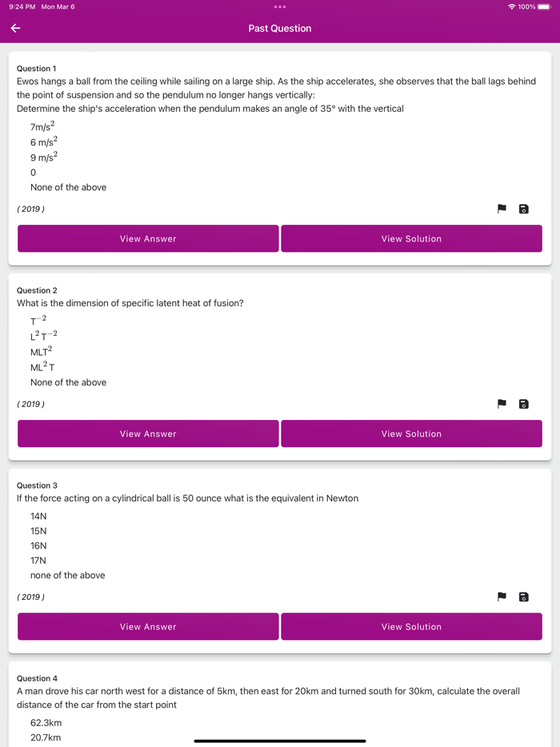Screen dimensions: 560x747
Task: Flag Question 2 with flag icon
Action: (502, 404)
